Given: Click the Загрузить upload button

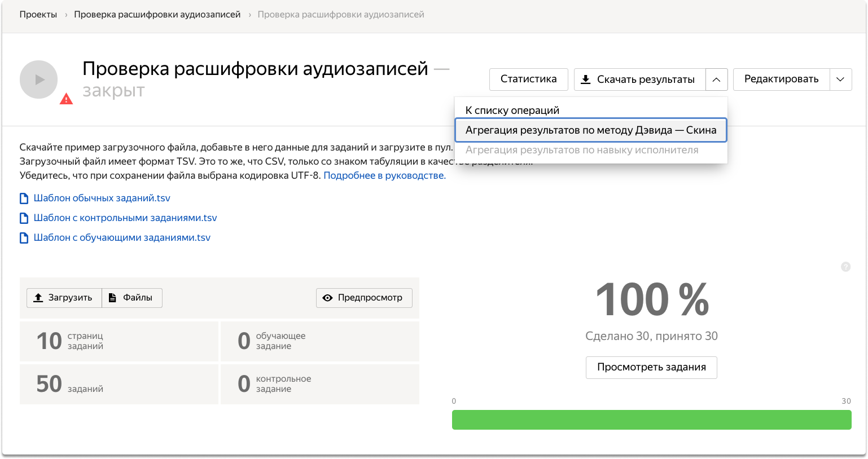Looking at the screenshot, I should click(64, 298).
